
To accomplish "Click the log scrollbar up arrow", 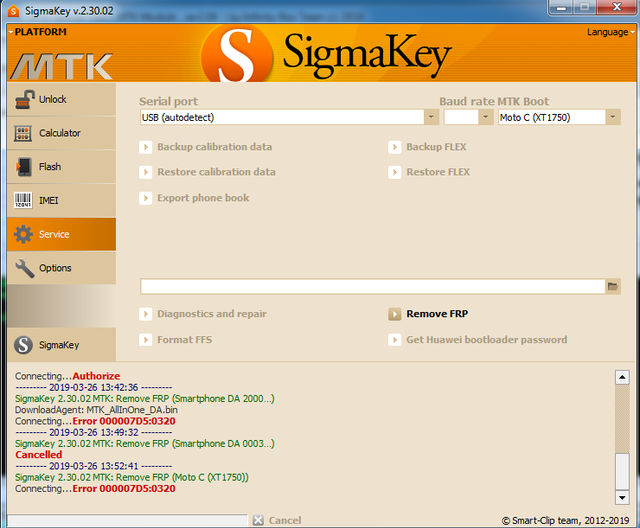I will [622, 377].
